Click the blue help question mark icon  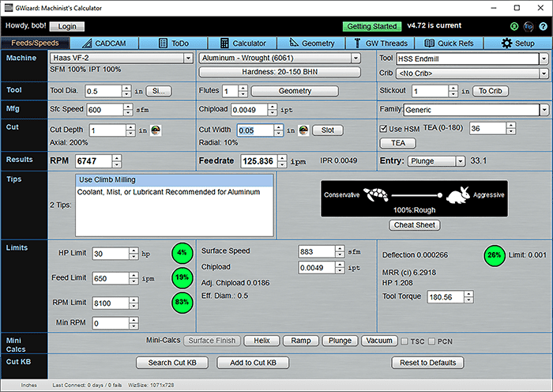pos(544,26)
